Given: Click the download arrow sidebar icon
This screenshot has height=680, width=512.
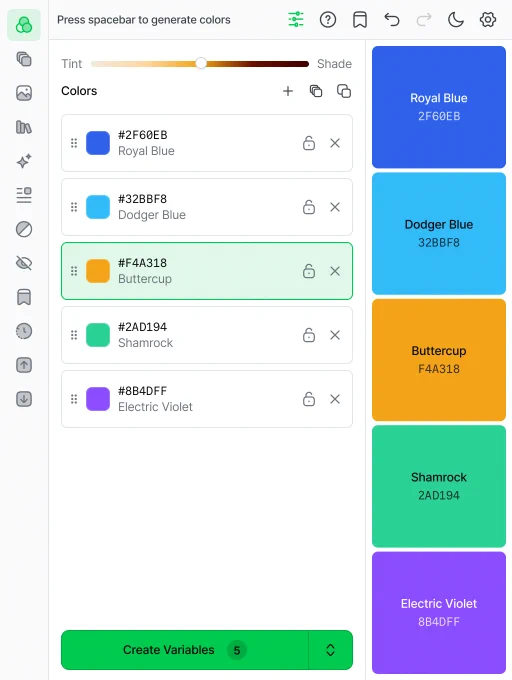Looking at the screenshot, I should click(24, 399).
